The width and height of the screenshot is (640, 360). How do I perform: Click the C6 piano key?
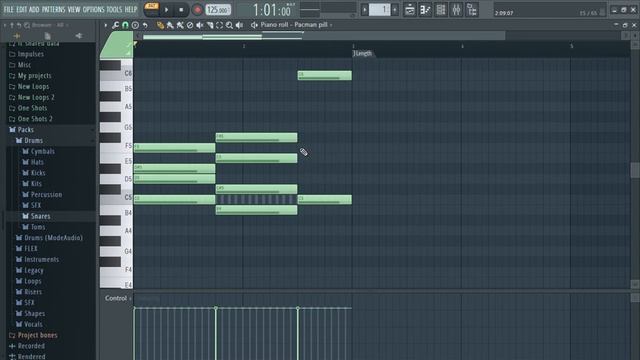point(116,76)
